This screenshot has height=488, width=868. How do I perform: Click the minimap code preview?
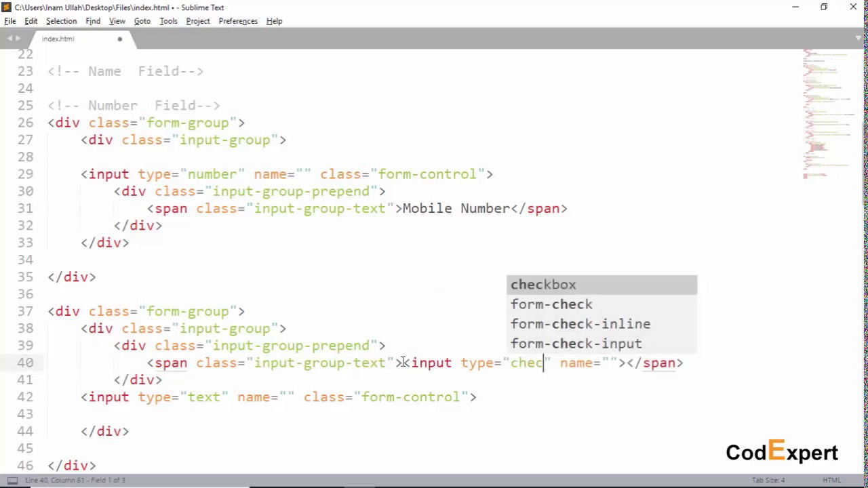click(x=829, y=114)
